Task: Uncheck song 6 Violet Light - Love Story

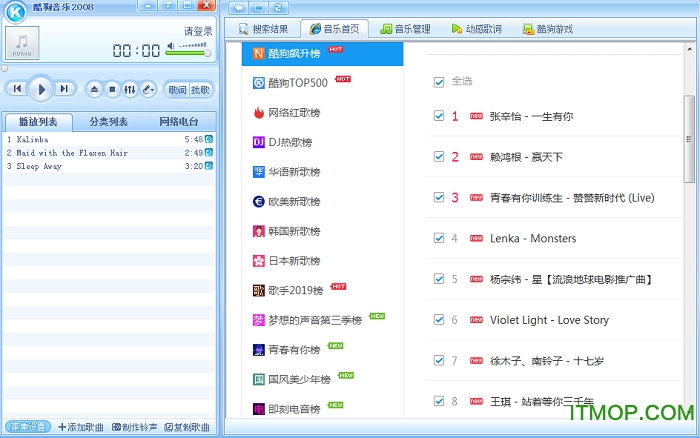Action: [x=439, y=320]
